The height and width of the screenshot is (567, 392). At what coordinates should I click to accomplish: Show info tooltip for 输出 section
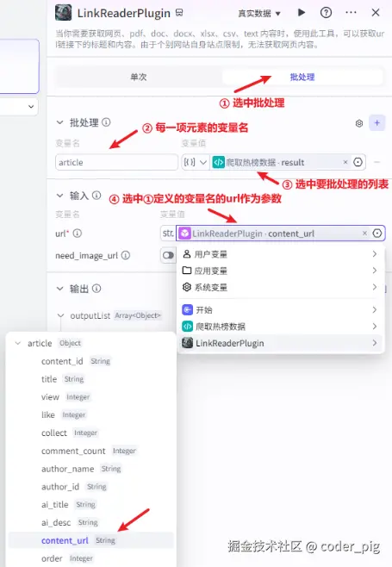tap(96, 289)
